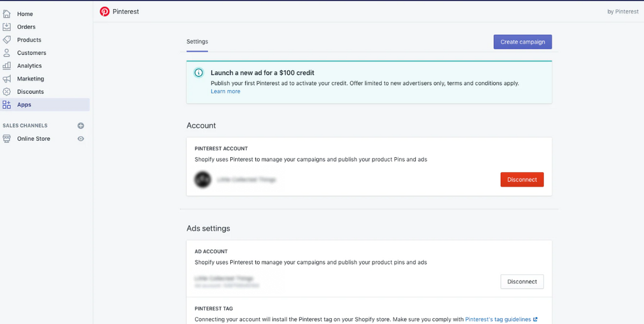Open the Learn more link
The width and height of the screenshot is (644, 324).
click(x=225, y=91)
